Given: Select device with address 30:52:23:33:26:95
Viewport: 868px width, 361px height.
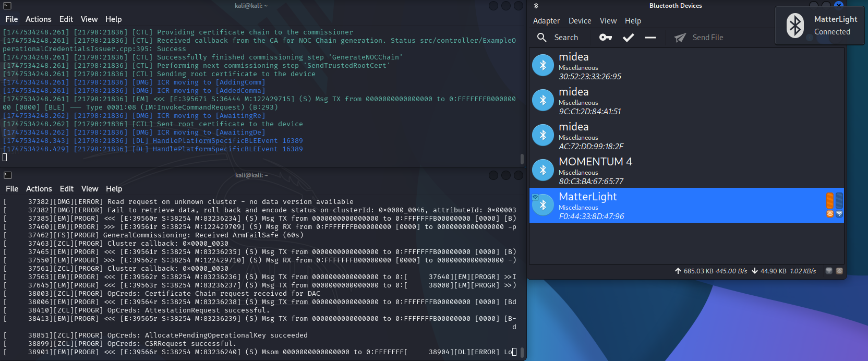Looking at the screenshot, I should click(x=686, y=66).
